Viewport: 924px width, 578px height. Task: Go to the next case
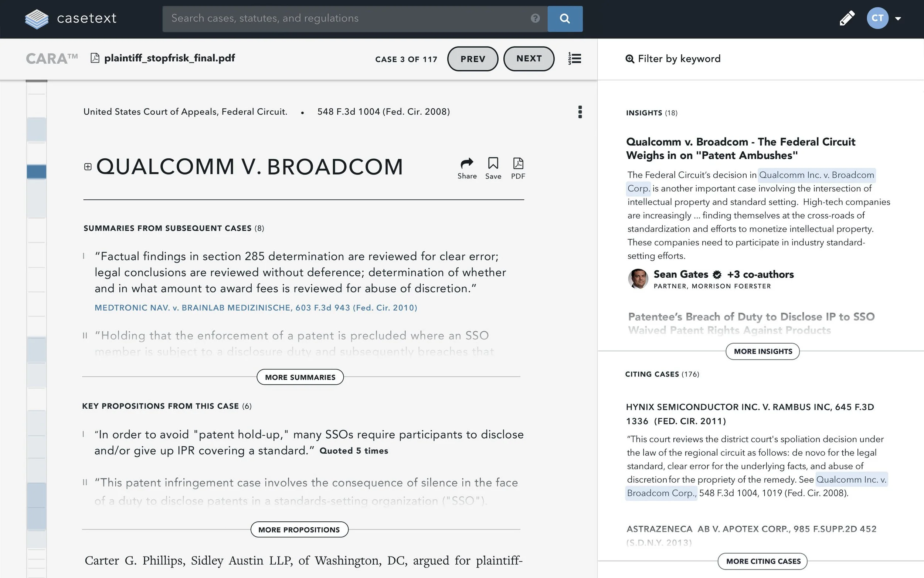529,58
